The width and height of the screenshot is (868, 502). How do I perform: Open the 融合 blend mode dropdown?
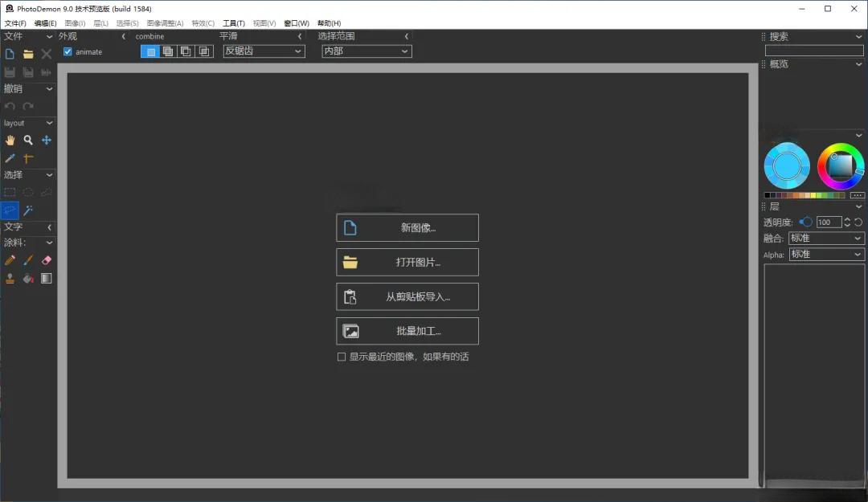(x=825, y=239)
